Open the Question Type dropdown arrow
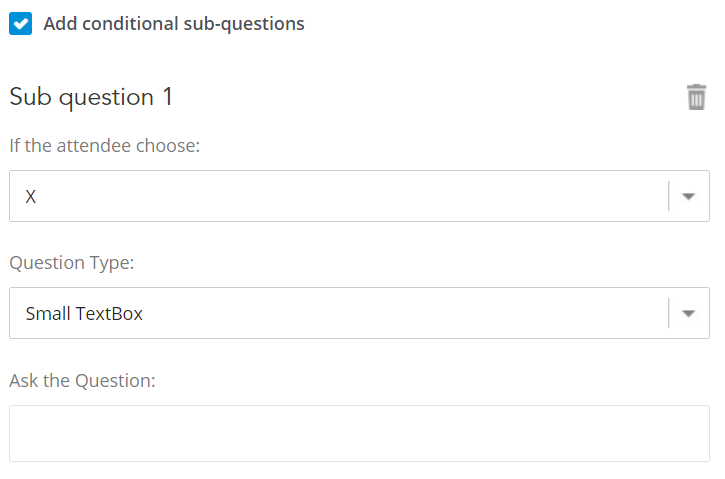Viewport: 725px width, 479px height. click(x=688, y=313)
